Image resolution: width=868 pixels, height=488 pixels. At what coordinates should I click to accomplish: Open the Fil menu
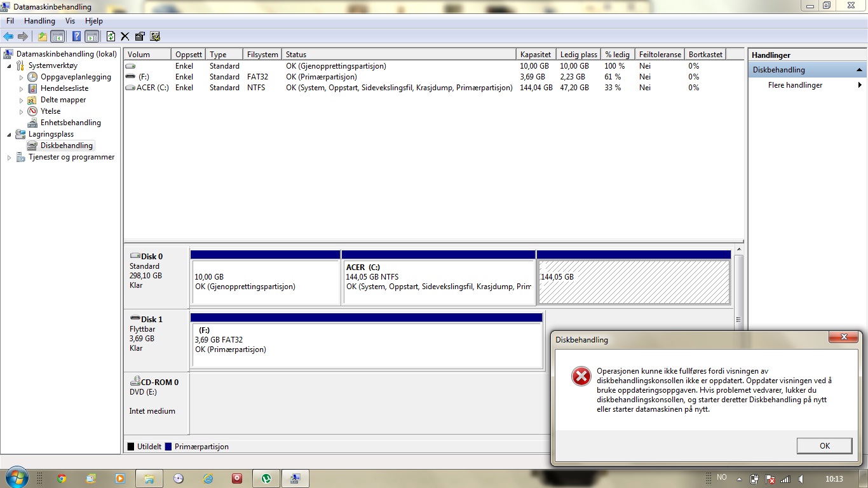pyautogui.click(x=10, y=21)
